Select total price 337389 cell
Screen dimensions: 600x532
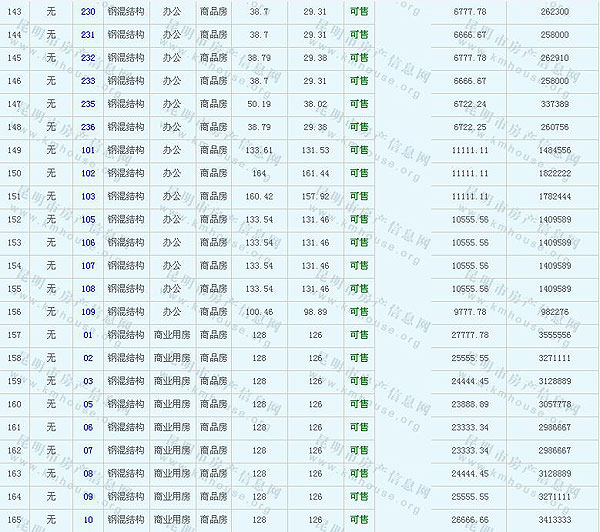pyautogui.click(x=553, y=104)
